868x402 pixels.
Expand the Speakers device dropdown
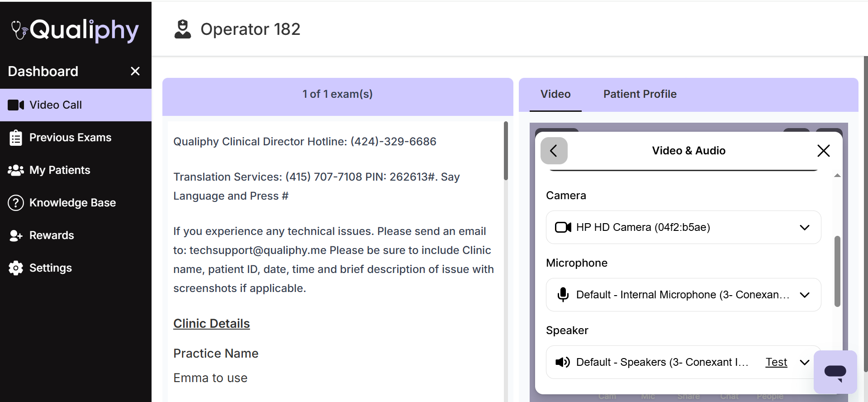(804, 362)
